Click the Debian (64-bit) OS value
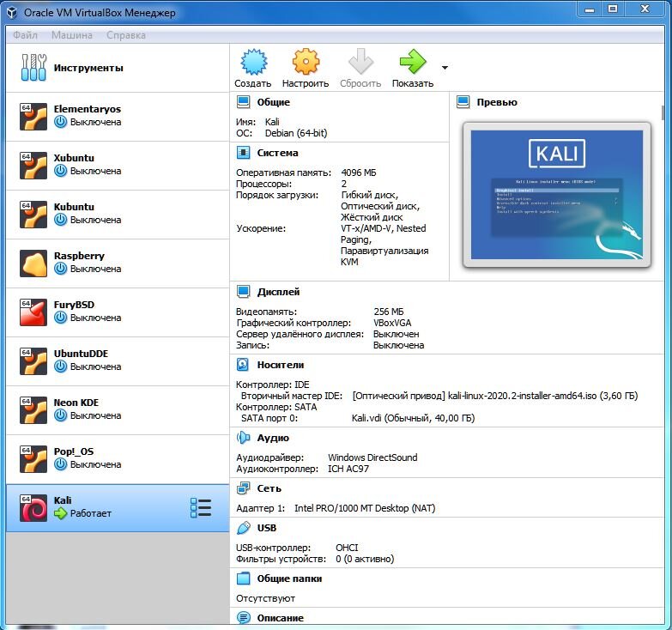Image resolution: width=672 pixels, height=630 pixels. [296, 133]
